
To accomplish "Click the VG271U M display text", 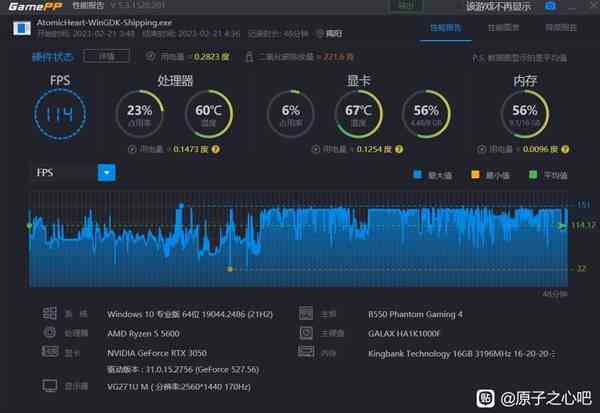I will tap(179, 387).
